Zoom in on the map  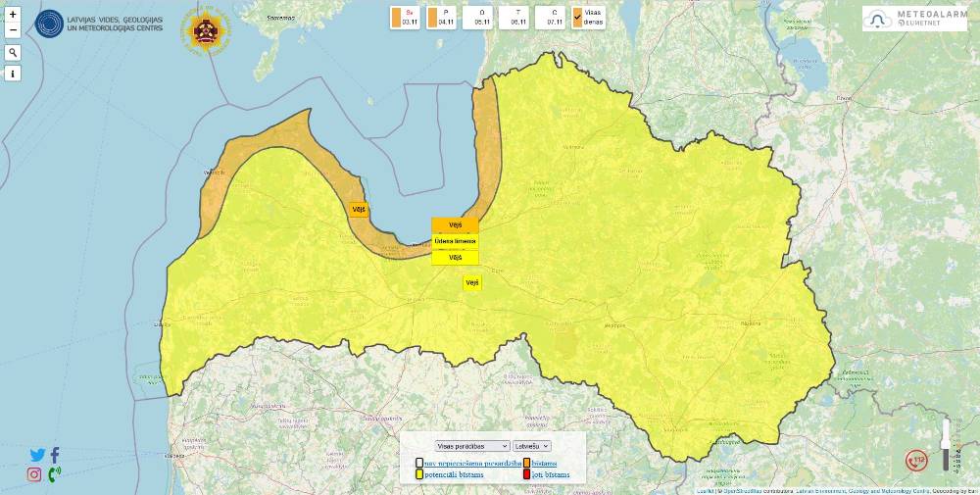click(x=13, y=15)
